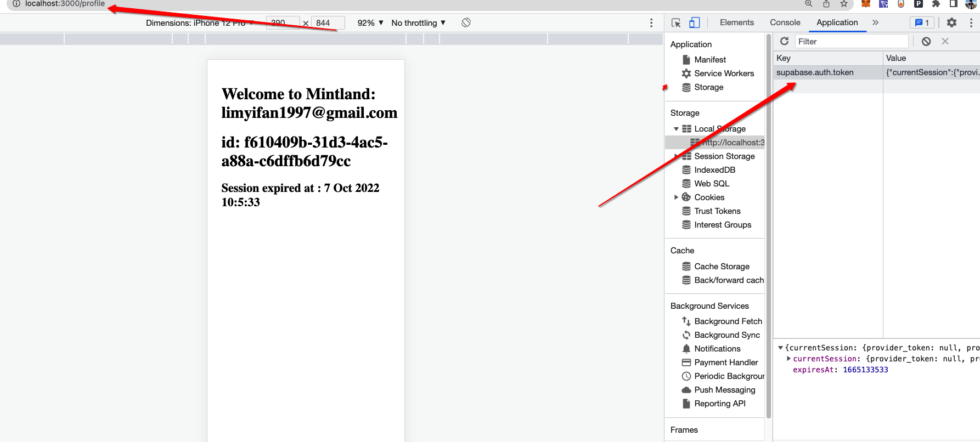Switch to the Console tab

785,22
